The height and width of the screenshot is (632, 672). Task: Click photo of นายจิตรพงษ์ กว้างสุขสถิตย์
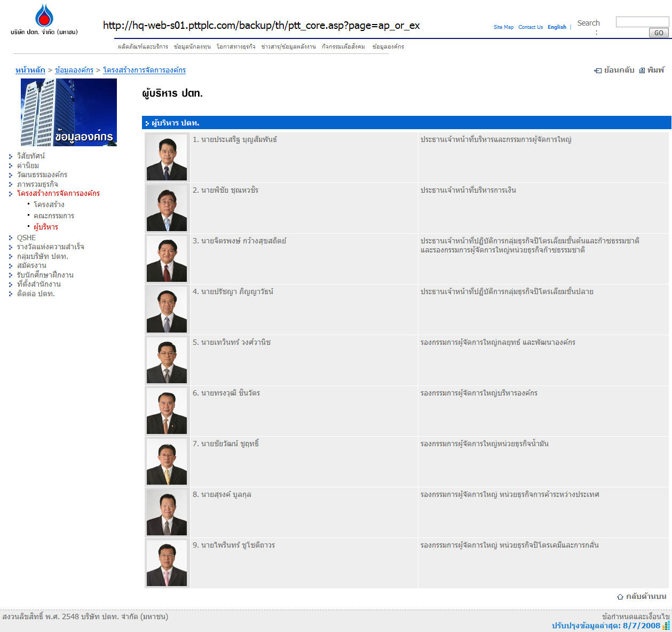167,259
